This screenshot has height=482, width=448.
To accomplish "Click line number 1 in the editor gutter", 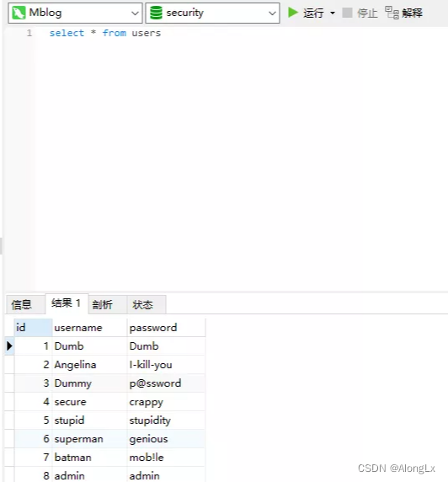I will click(29, 33).
